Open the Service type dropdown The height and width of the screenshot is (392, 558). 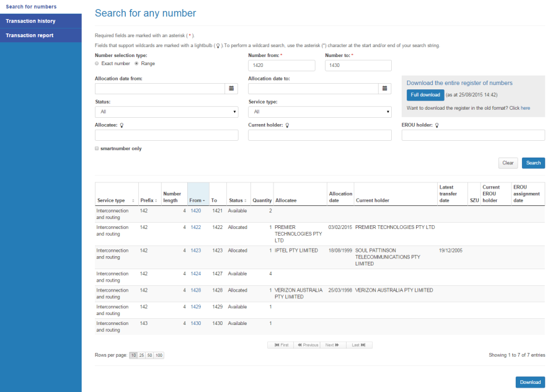click(320, 112)
